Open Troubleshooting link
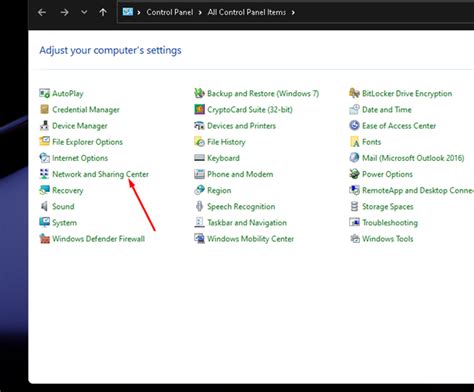 point(390,223)
